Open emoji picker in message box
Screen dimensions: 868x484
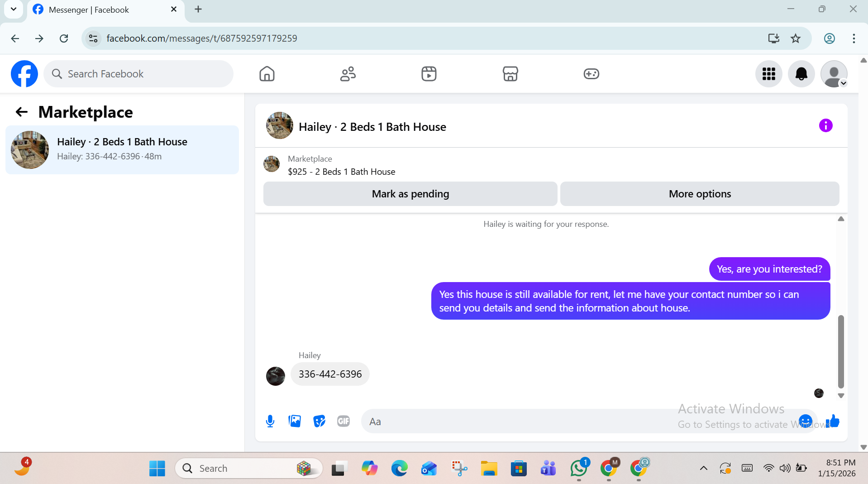[x=805, y=421]
